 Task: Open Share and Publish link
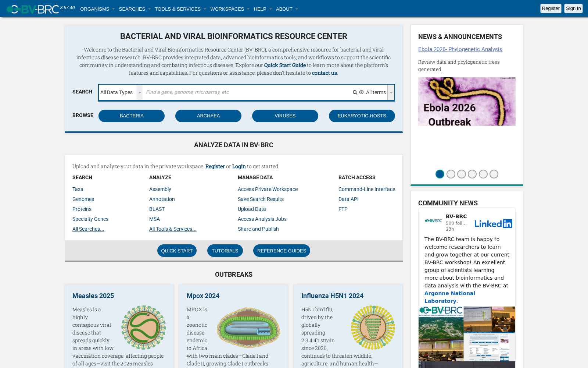258,229
